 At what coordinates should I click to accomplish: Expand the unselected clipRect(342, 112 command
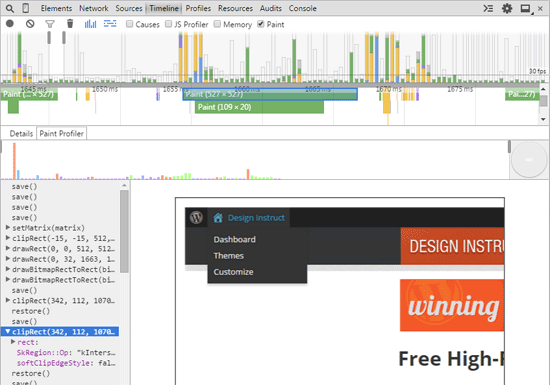pos(8,300)
